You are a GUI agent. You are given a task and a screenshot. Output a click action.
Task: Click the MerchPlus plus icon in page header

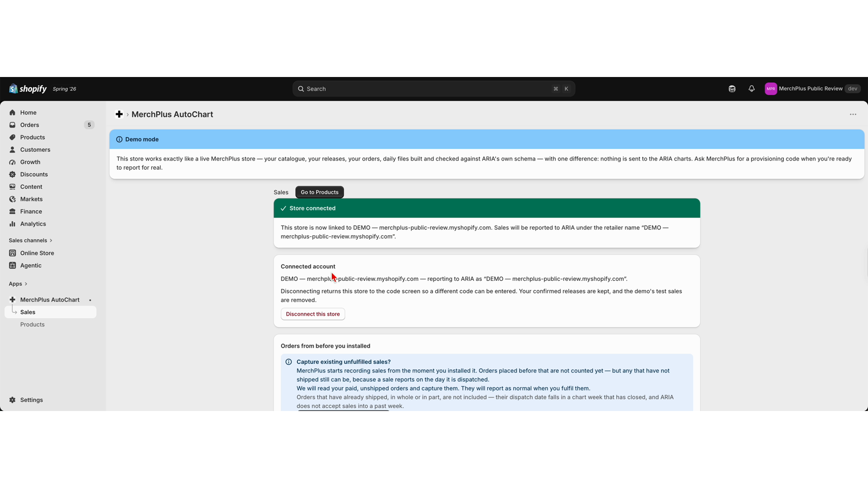tap(119, 114)
